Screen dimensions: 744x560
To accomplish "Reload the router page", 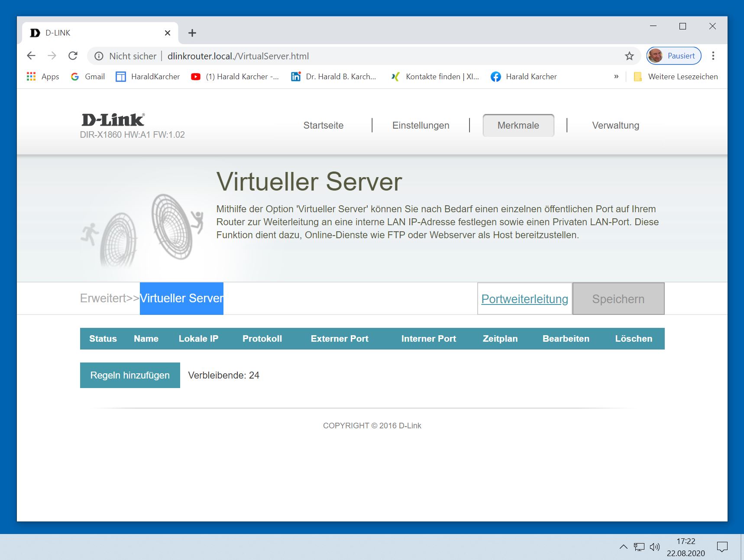I will coord(73,56).
